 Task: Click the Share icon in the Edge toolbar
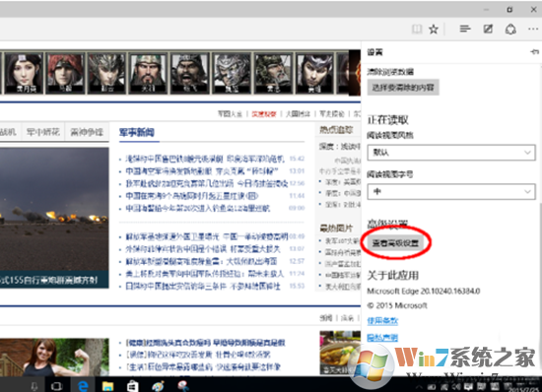510,29
